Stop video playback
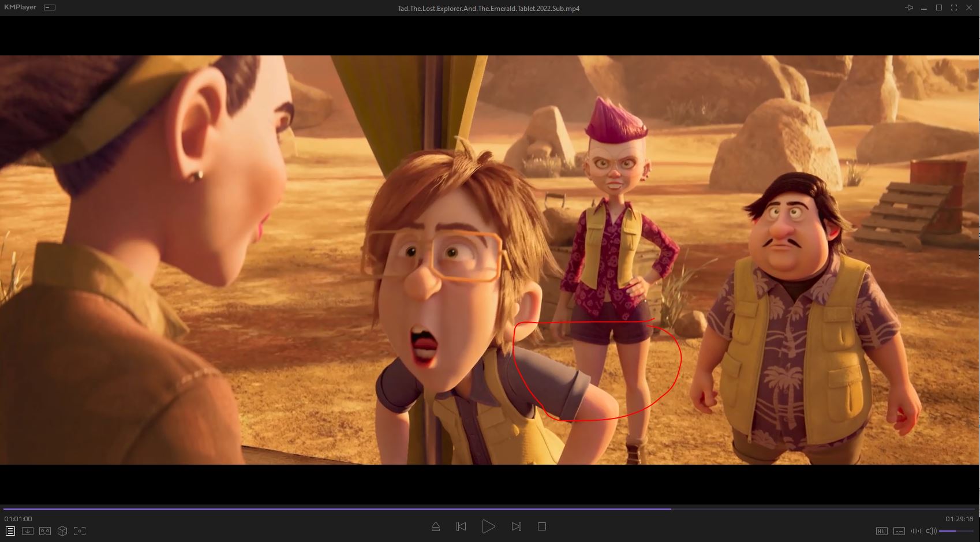Image resolution: width=980 pixels, height=542 pixels. [541, 526]
